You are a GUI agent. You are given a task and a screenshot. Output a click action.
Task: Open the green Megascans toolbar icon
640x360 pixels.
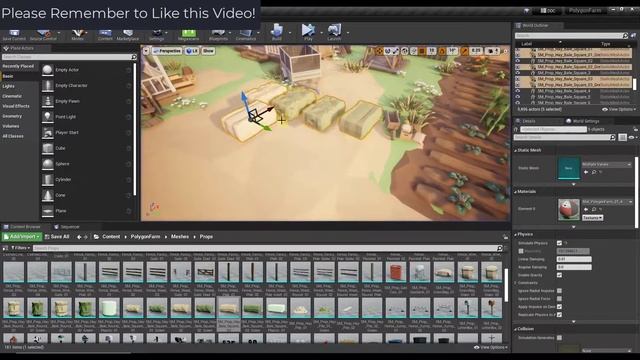click(x=188, y=34)
